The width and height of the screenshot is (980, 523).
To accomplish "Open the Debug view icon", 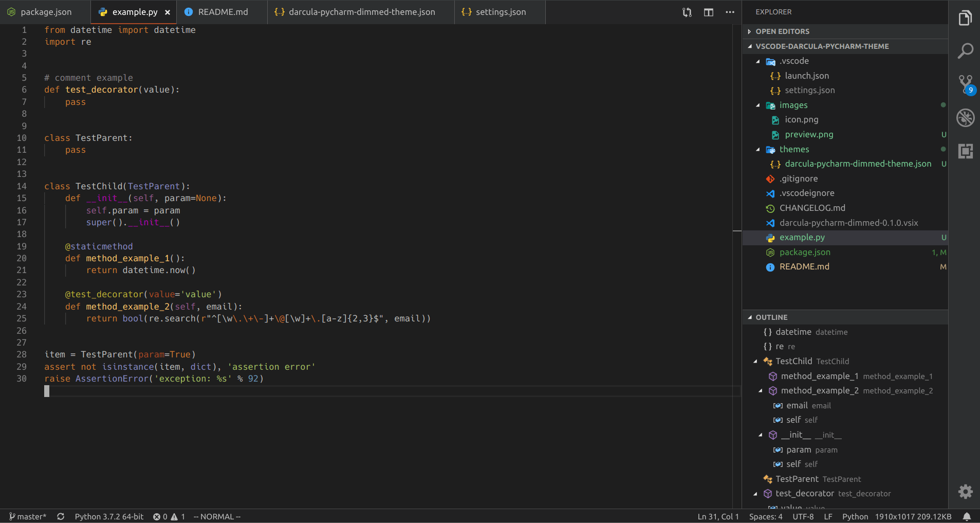I will [965, 118].
